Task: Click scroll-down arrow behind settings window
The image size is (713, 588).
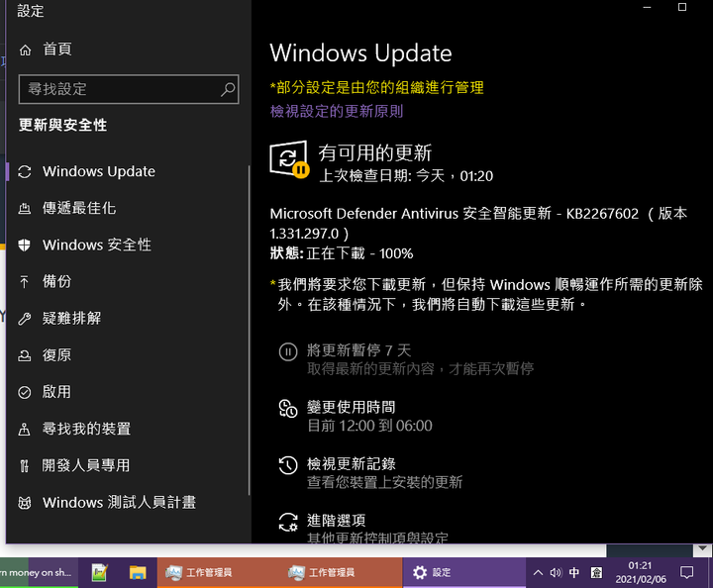Action: click(x=702, y=549)
